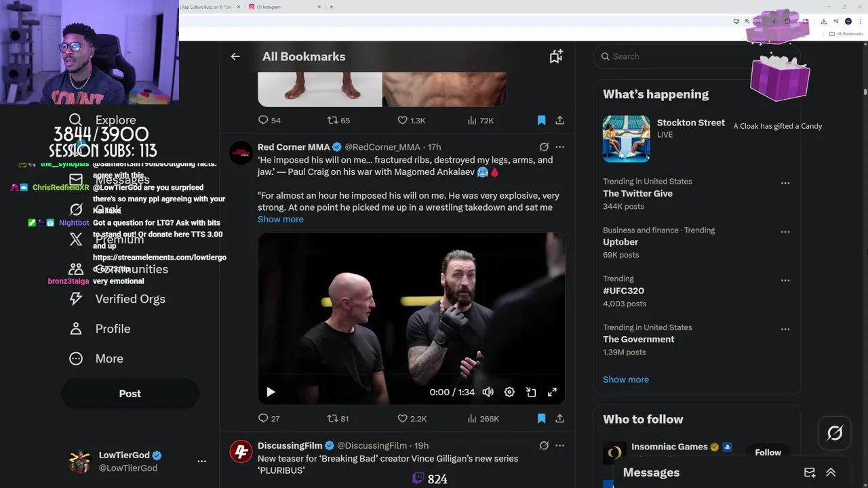This screenshot has height=488, width=868.
Task: Open the browser profile avatar
Action: click(x=848, y=22)
